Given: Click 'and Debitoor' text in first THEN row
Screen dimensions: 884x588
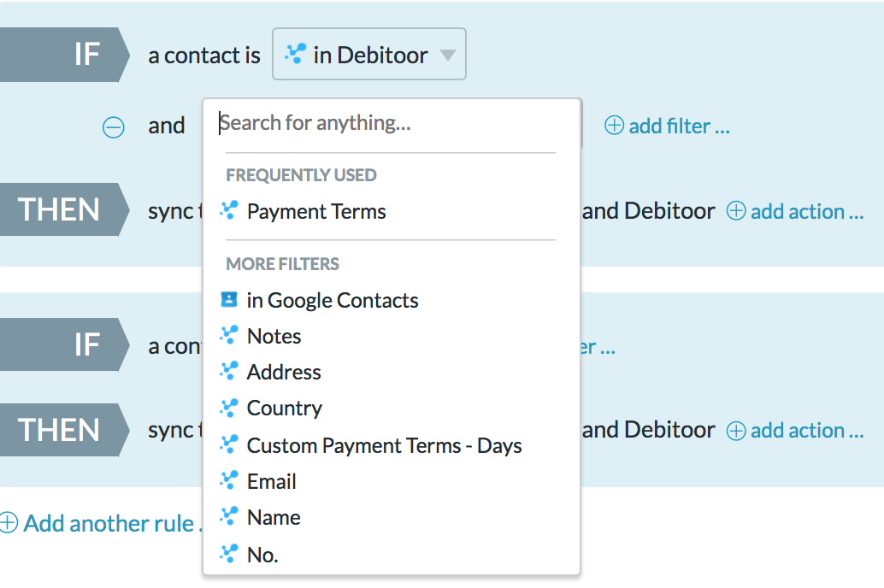Looking at the screenshot, I should click(x=648, y=211).
